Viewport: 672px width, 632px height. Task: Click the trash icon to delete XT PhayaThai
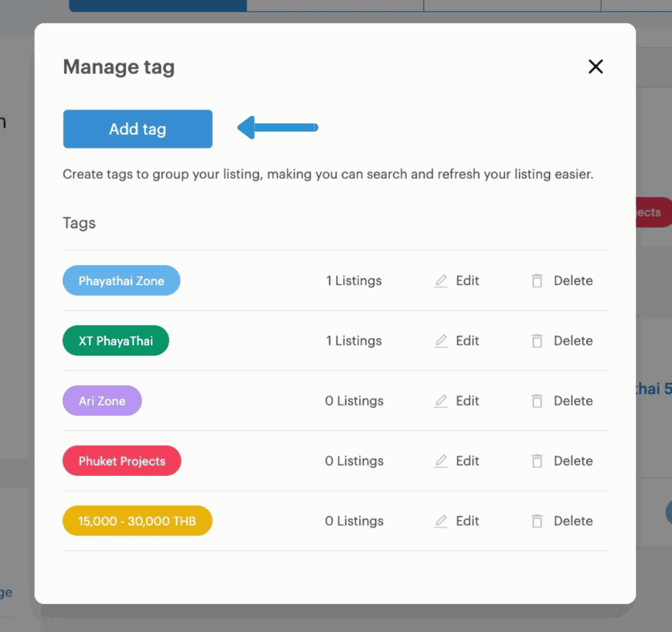coord(537,340)
